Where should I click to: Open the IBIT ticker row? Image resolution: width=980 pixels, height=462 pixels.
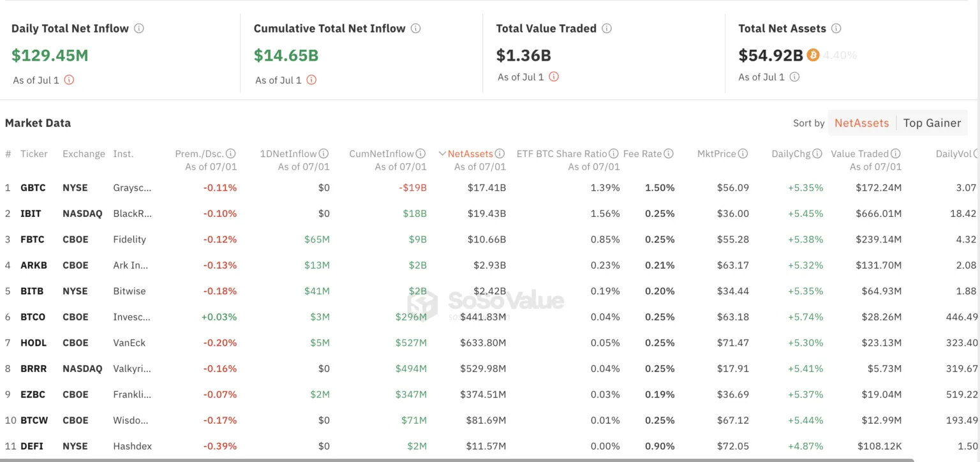31,214
